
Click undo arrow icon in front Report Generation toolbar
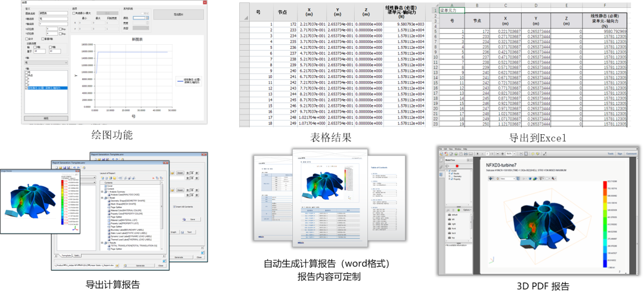(x=75, y=168)
